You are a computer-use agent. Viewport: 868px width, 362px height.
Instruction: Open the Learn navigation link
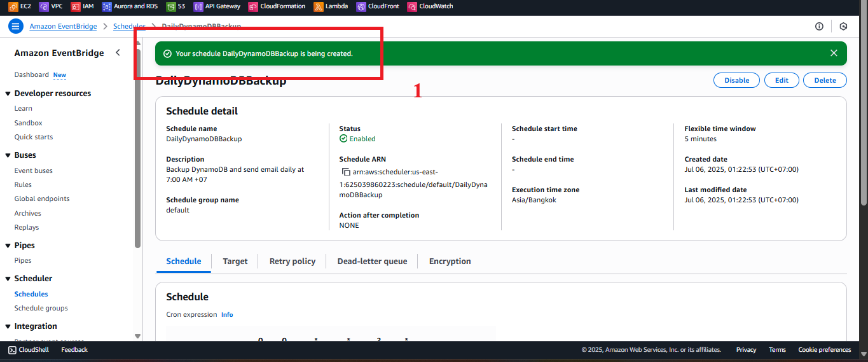coord(24,108)
